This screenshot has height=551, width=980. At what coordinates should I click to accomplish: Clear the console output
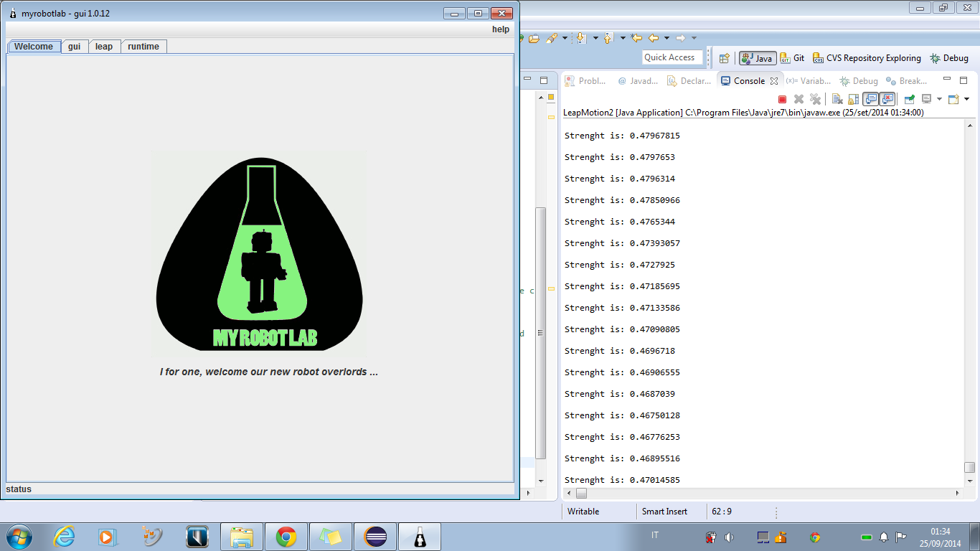[x=837, y=99]
